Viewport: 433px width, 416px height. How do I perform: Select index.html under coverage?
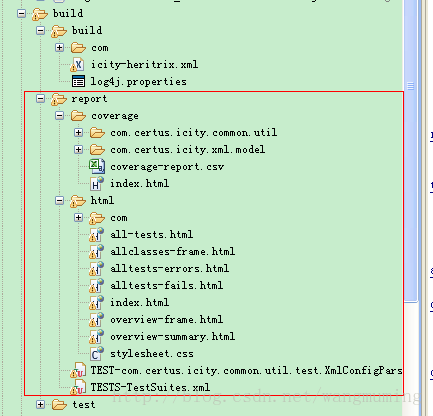click(x=139, y=183)
